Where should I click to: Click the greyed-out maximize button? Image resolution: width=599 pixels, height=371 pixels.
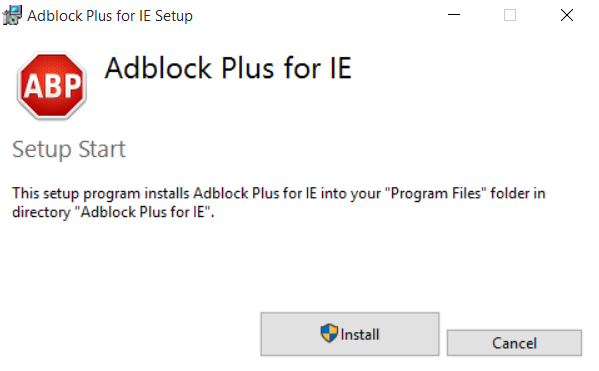point(510,15)
